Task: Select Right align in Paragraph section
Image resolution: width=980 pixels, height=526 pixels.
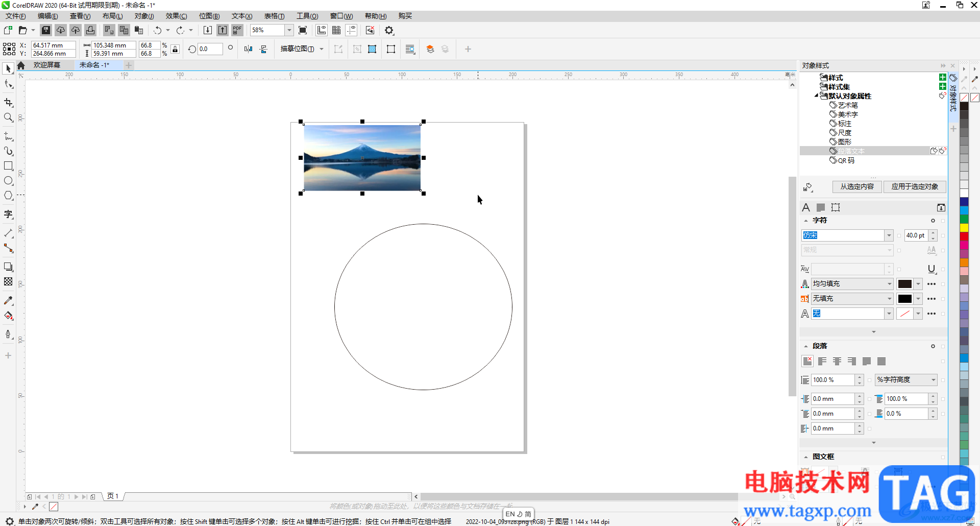Action: click(852, 362)
